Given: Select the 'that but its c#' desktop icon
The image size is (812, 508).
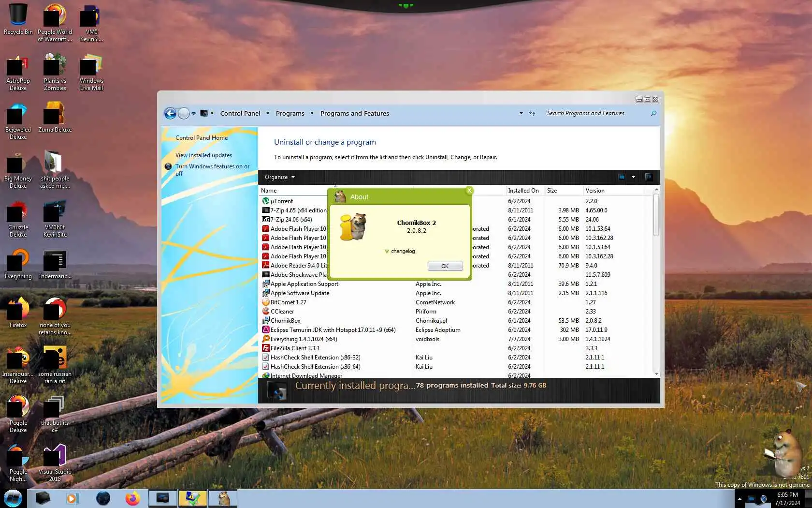Looking at the screenshot, I should 55,414.
